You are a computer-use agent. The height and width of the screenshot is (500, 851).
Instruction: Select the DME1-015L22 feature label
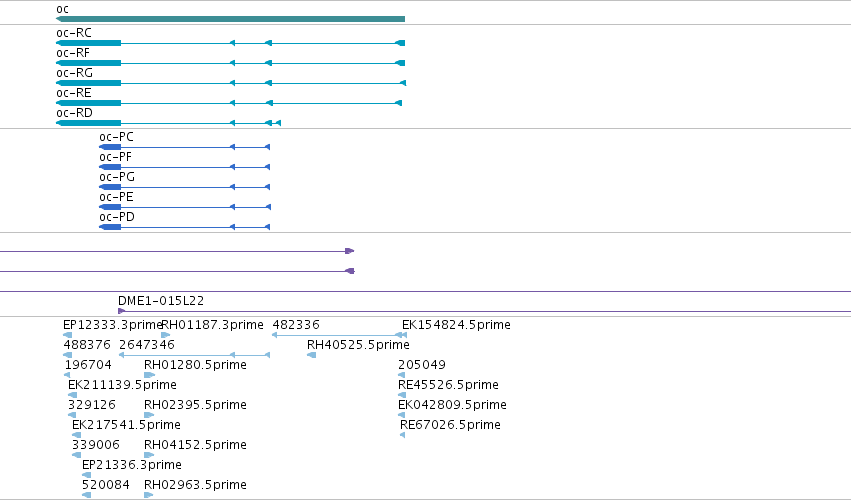click(x=161, y=301)
